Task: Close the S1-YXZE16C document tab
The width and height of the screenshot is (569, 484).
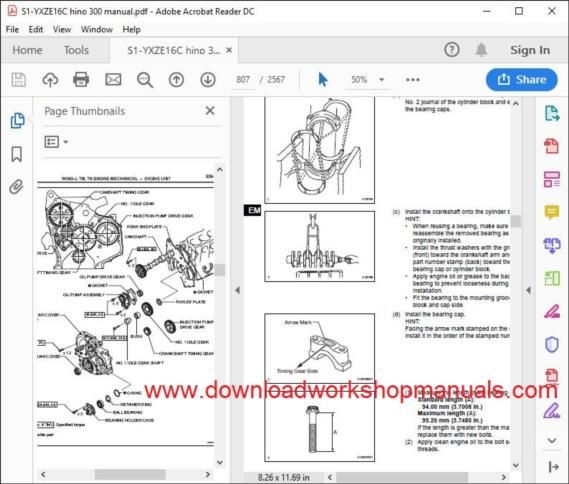Action: tap(229, 50)
